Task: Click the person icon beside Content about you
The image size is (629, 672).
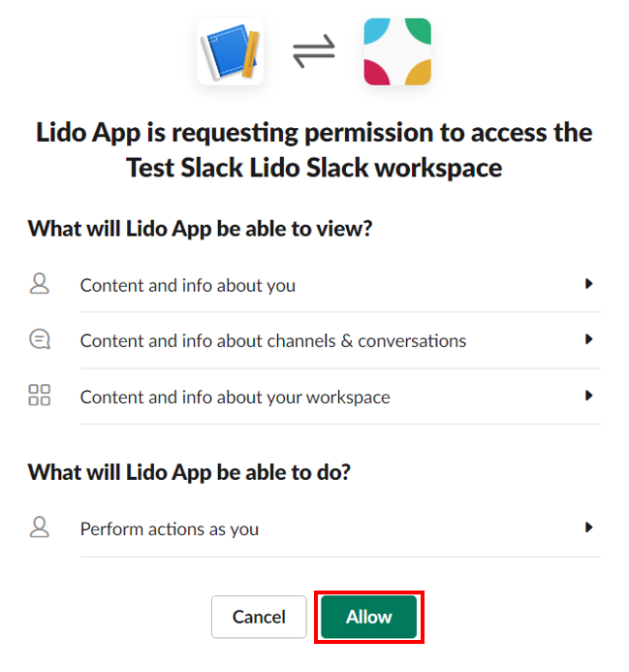Action: click(40, 284)
